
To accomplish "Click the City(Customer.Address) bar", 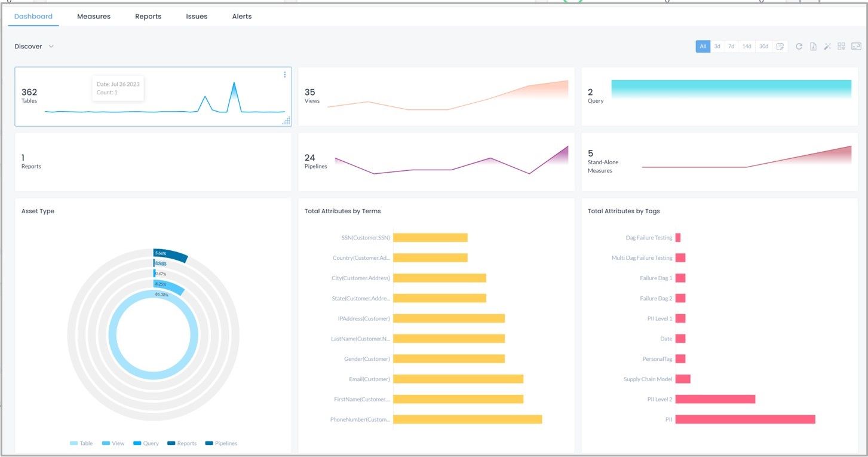I will point(440,278).
